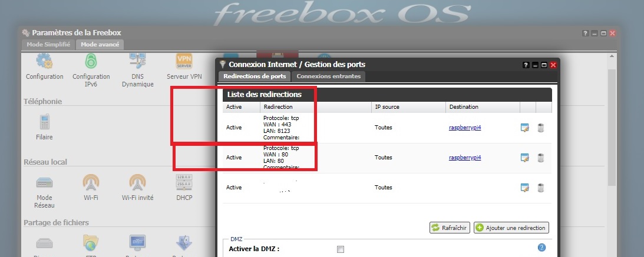Enable the Activer la DMZ checkbox
This screenshot has height=257, width=644.
click(340, 249)
